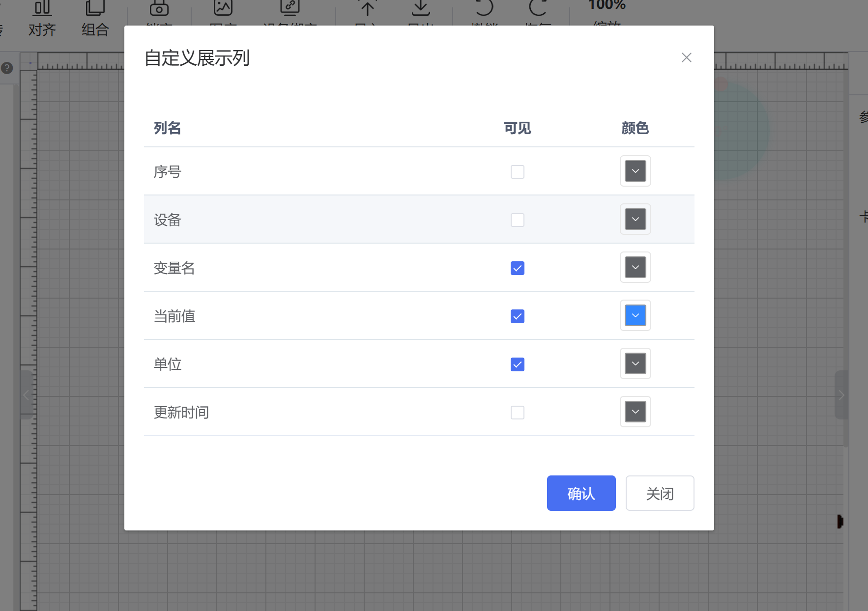Click the Group (组合) toolbar icon
The image size is (868, 611).
(x=95, y=9)
